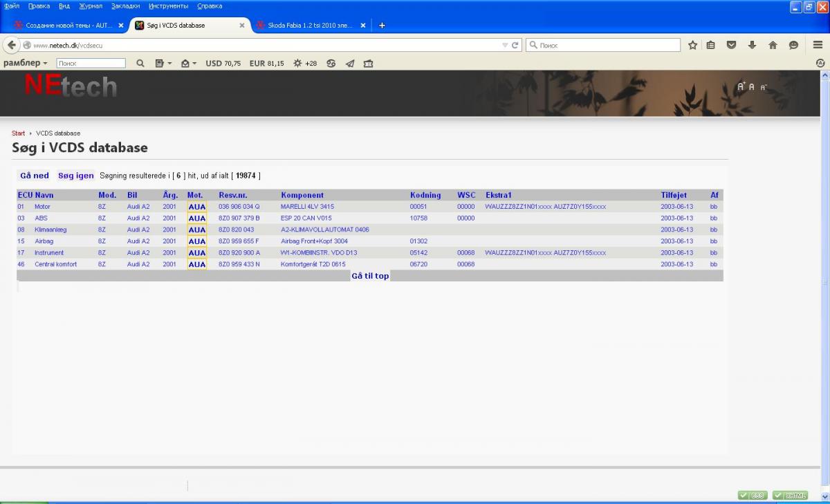Save page to Pocket icon
The width and height of the screenshot is (830, 504).
(731, 45)
